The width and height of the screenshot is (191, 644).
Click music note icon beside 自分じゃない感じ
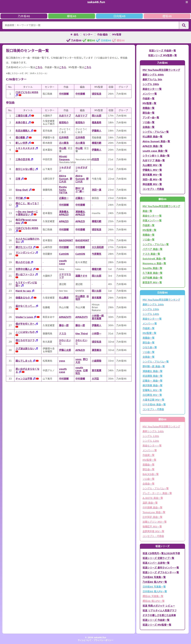pyautogui.click(x=36, y=169)
